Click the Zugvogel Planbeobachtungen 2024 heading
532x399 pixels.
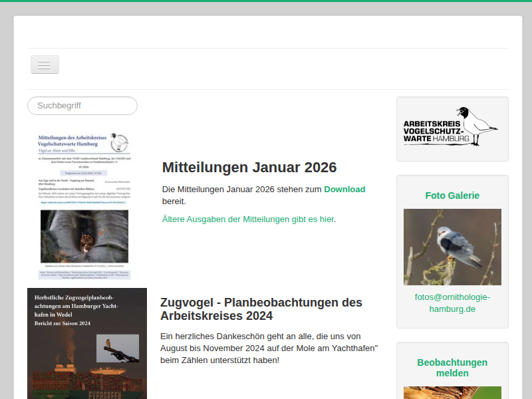tap(261, 309)
